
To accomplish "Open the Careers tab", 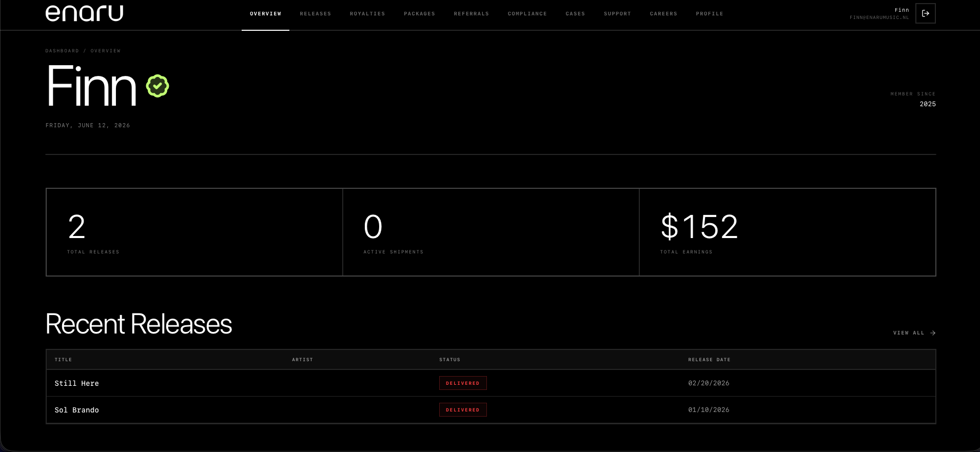I will (x=663, y=14).
